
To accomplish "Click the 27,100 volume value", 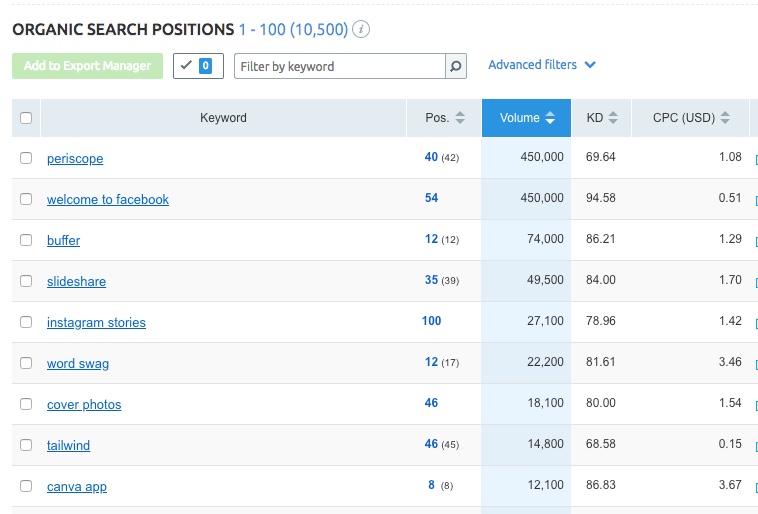I will [x=545, y=321].
